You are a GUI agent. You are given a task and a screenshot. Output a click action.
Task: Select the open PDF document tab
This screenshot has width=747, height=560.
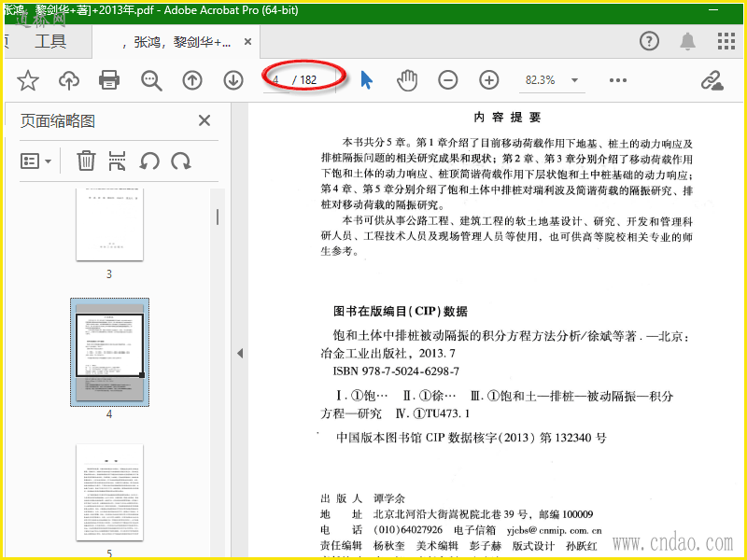[x=176, y=42]
